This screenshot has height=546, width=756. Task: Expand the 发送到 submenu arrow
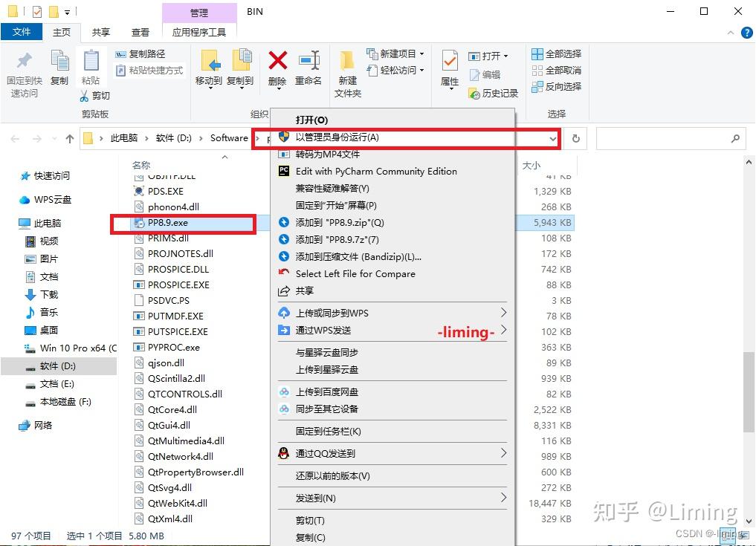point(504,498)
